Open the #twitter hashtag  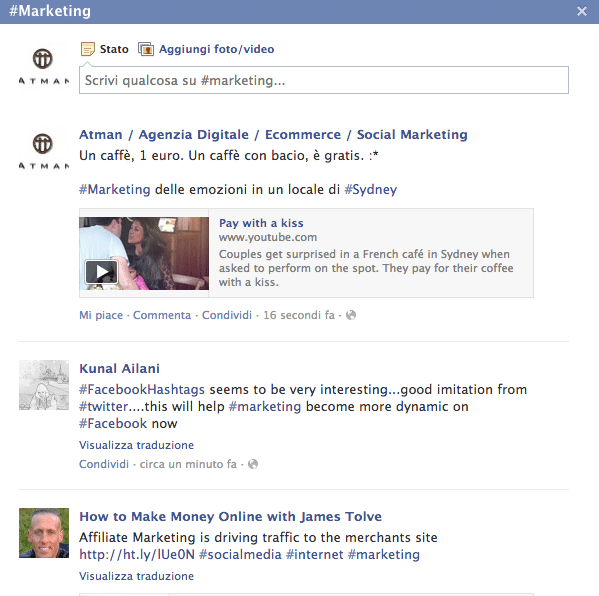click(104, 407)
